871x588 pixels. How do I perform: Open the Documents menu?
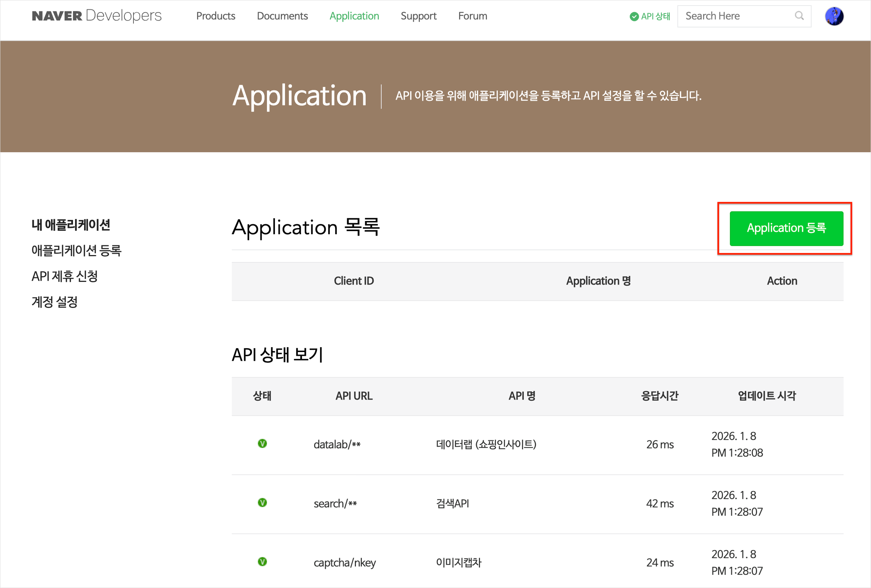[x=282, y=16]
